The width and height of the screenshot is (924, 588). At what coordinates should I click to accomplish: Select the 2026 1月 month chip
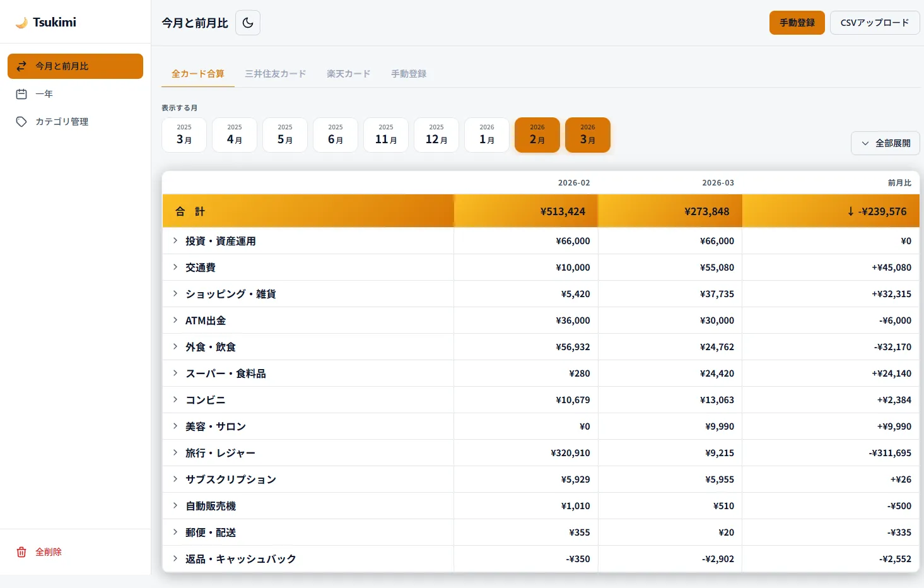coord(487,135)
